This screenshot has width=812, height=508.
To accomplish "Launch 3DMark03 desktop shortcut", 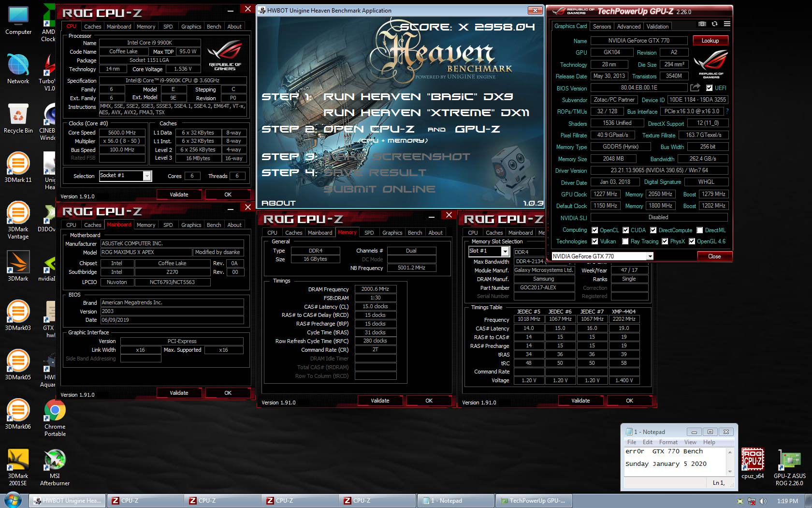I will pos(18,315).
